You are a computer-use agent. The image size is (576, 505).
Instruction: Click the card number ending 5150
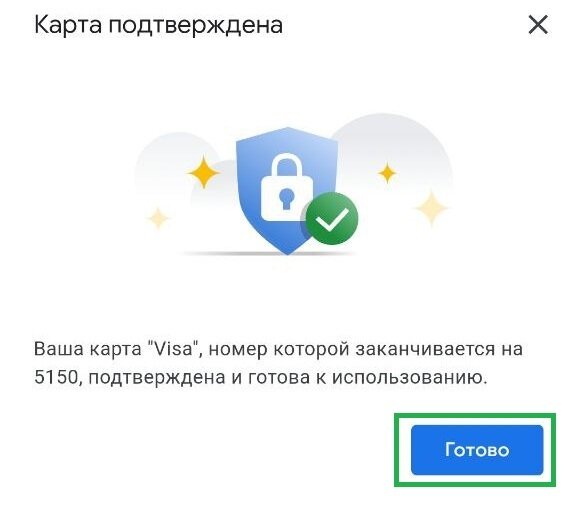pos(57,377)
